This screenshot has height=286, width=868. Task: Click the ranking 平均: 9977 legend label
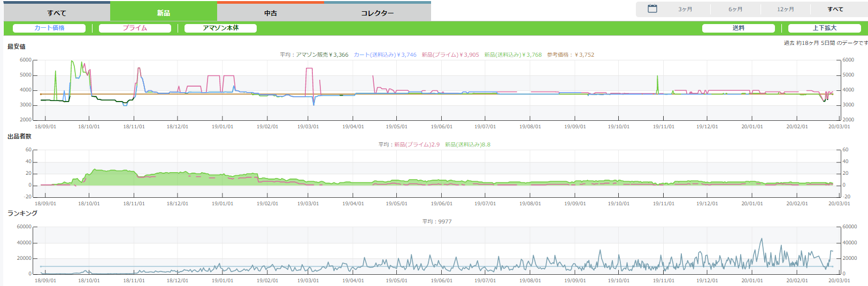pyautogui.click(x=437, y=221)
